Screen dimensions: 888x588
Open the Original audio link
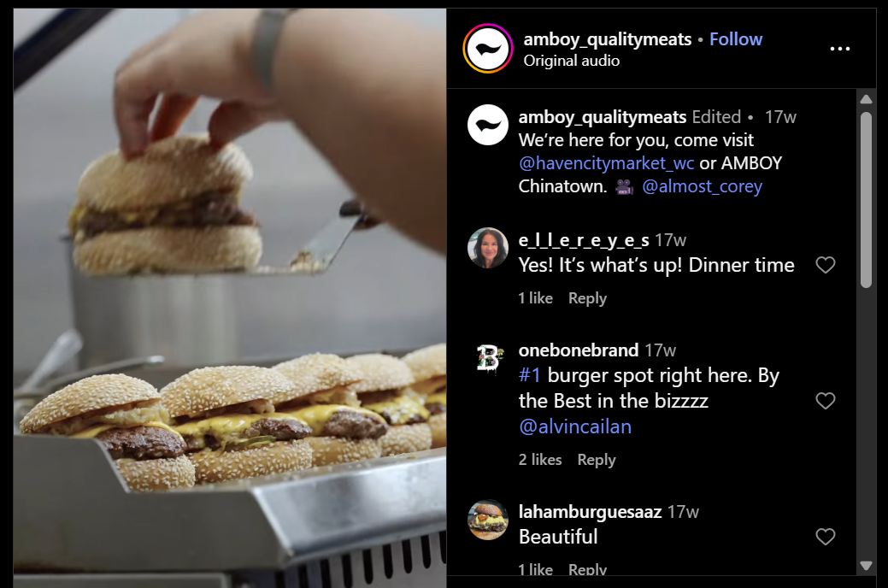click(x=572, y=61)
